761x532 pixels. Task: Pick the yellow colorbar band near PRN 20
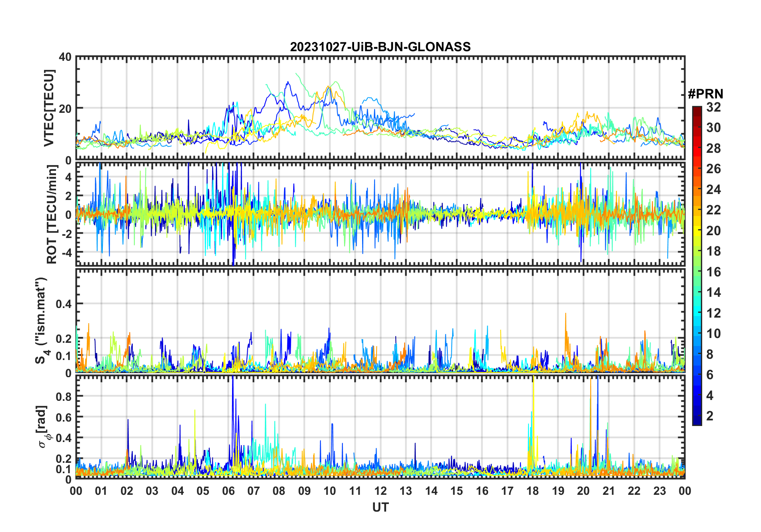tap(697, 231)
